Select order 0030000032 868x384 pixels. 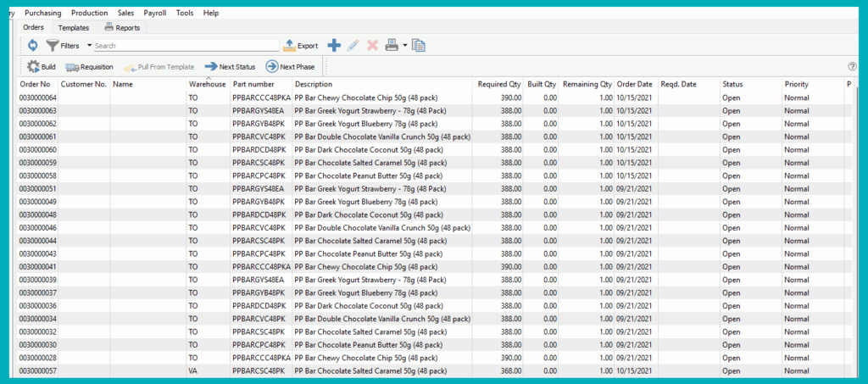coord(434,332)
